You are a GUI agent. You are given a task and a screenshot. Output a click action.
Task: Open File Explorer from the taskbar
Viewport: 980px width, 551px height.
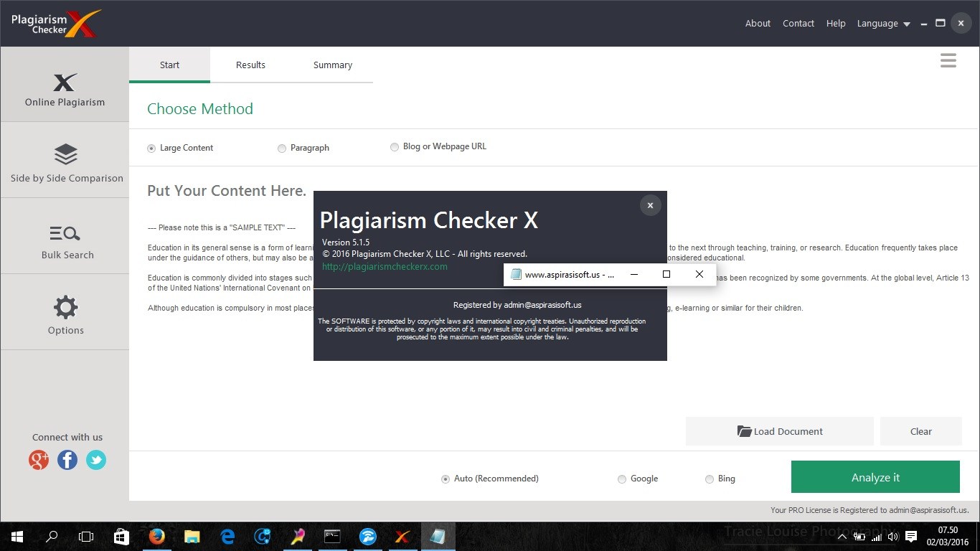point(192,537)
